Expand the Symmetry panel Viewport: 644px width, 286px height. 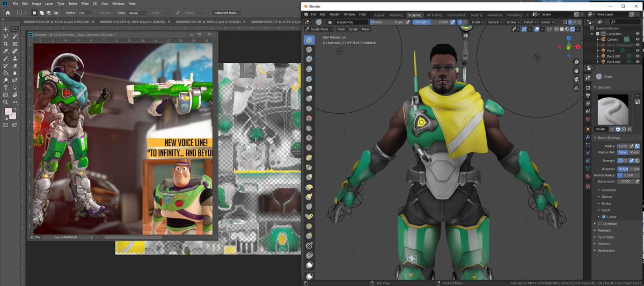click(606, 237)
